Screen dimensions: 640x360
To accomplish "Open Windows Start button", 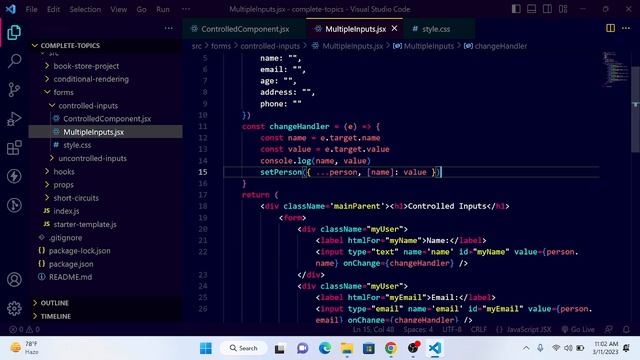I will click(206, 348).
